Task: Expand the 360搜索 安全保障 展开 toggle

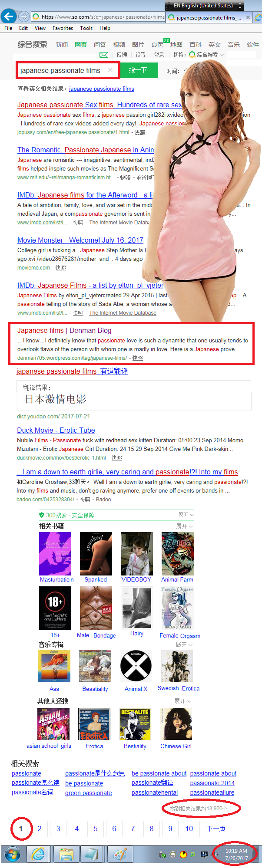Action: pyautogui.click(x=186, y=515)
